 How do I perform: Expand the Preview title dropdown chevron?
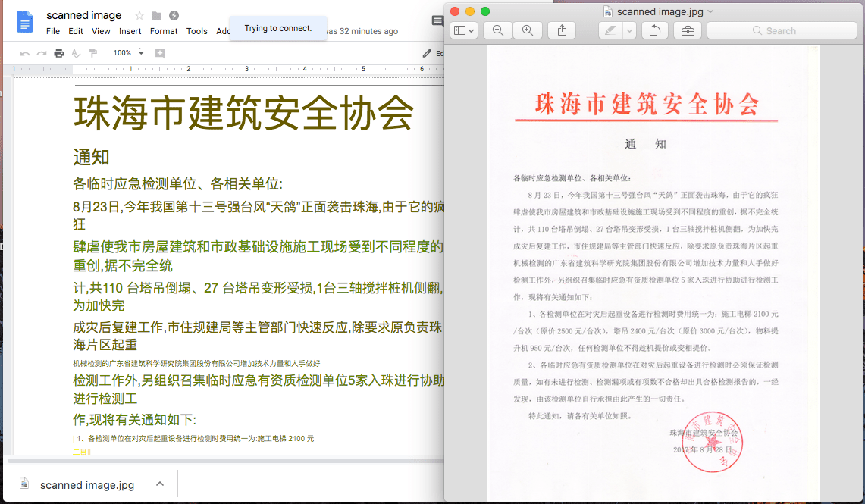710,11
